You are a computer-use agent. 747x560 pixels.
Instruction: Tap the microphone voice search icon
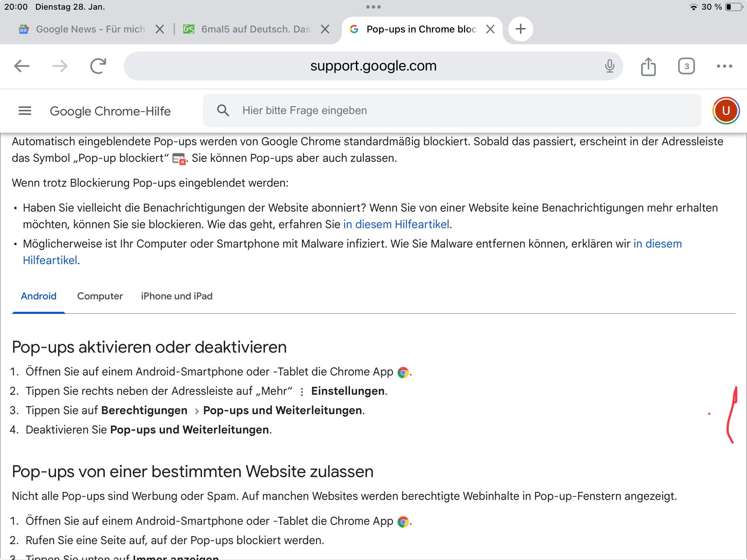[609, 66]
